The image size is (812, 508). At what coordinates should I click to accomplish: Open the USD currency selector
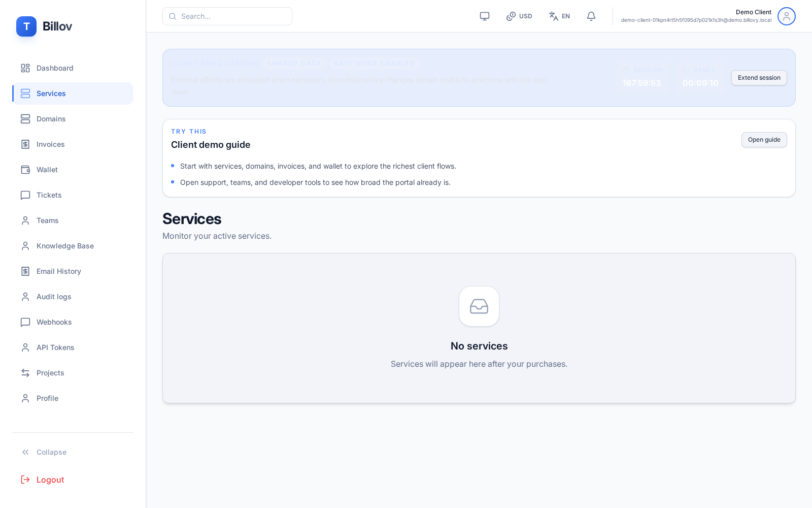point(519,16)
